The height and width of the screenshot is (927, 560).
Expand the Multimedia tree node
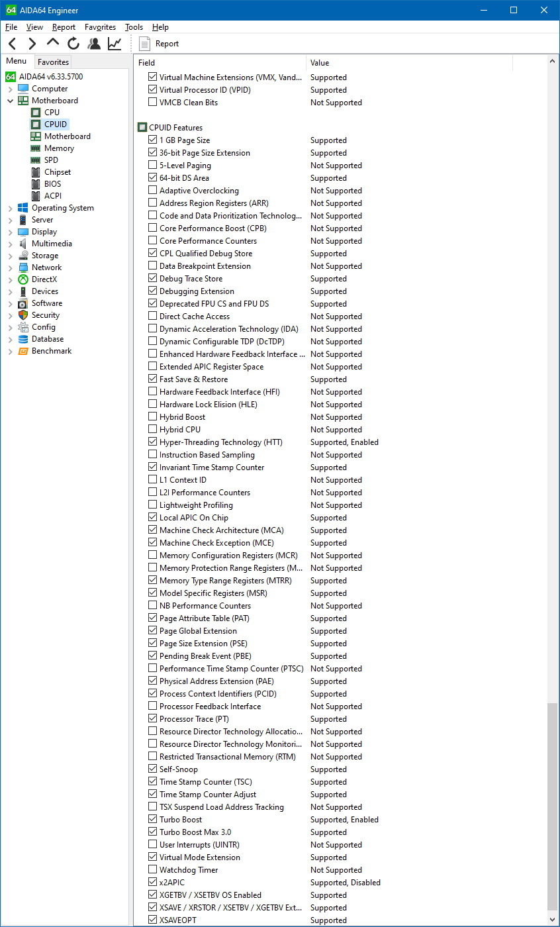(10, 244)
